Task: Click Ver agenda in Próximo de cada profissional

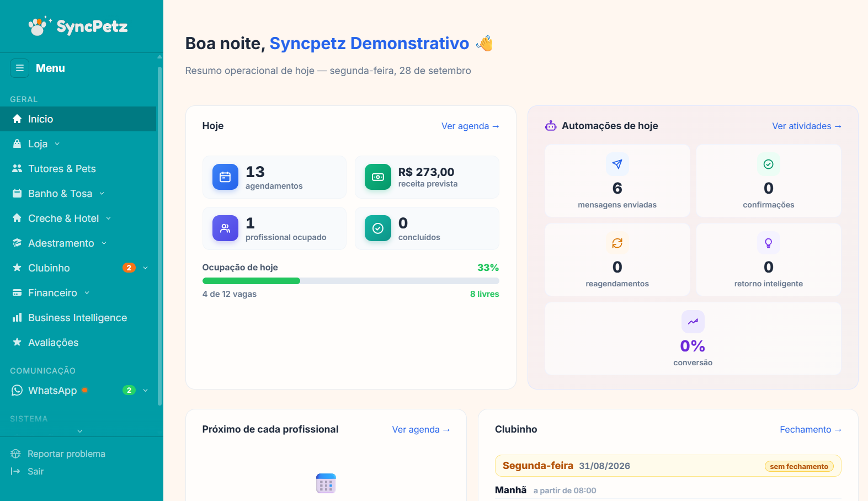Action: point(421,429)
